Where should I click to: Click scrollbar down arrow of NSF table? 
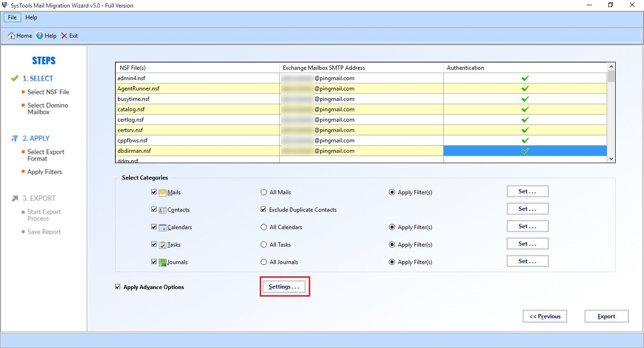click(x=611, y=159)
